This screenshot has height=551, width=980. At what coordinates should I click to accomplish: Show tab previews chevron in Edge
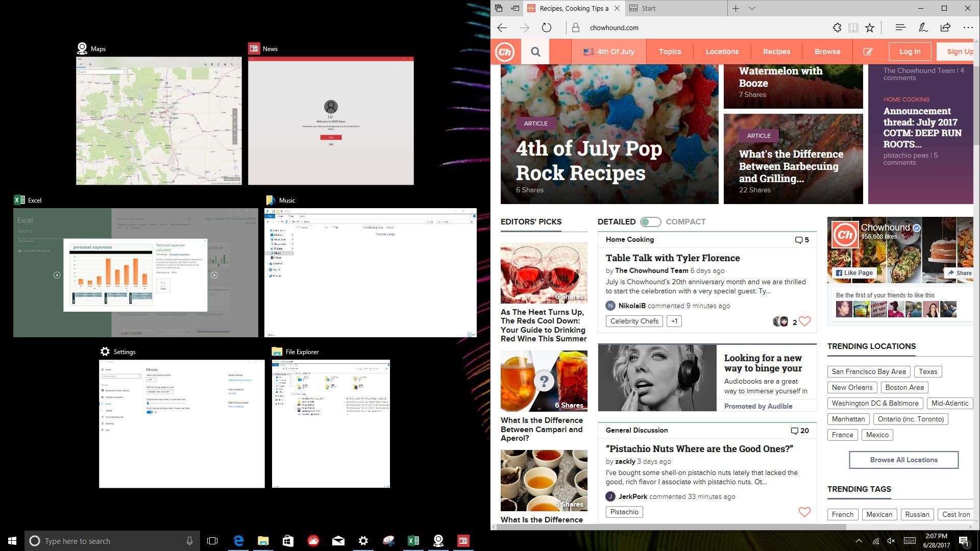click(752, 8)
